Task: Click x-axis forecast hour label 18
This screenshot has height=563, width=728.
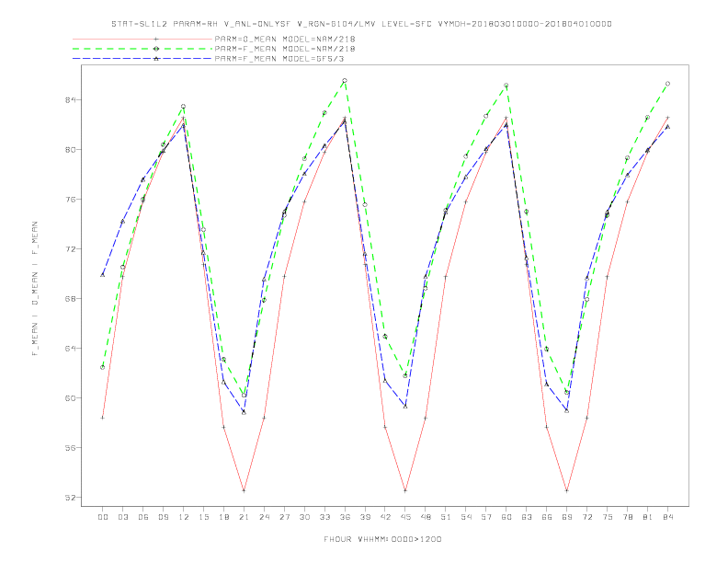Action: point(223,517)
